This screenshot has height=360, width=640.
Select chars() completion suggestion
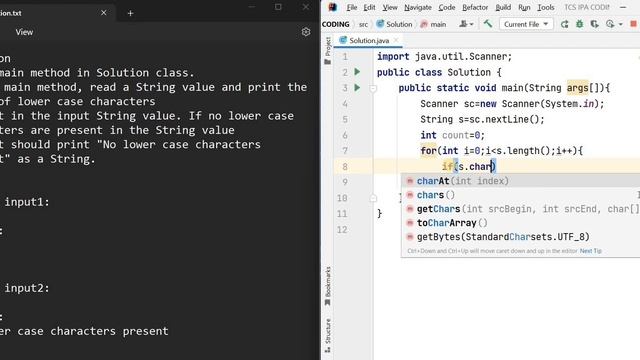click(520, 195)
